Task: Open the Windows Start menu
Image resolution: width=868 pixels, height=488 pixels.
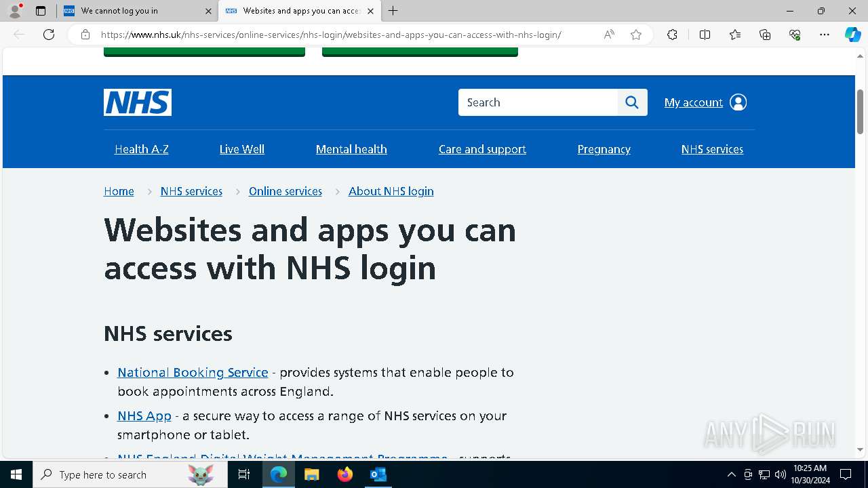Action: coord(16,474)
